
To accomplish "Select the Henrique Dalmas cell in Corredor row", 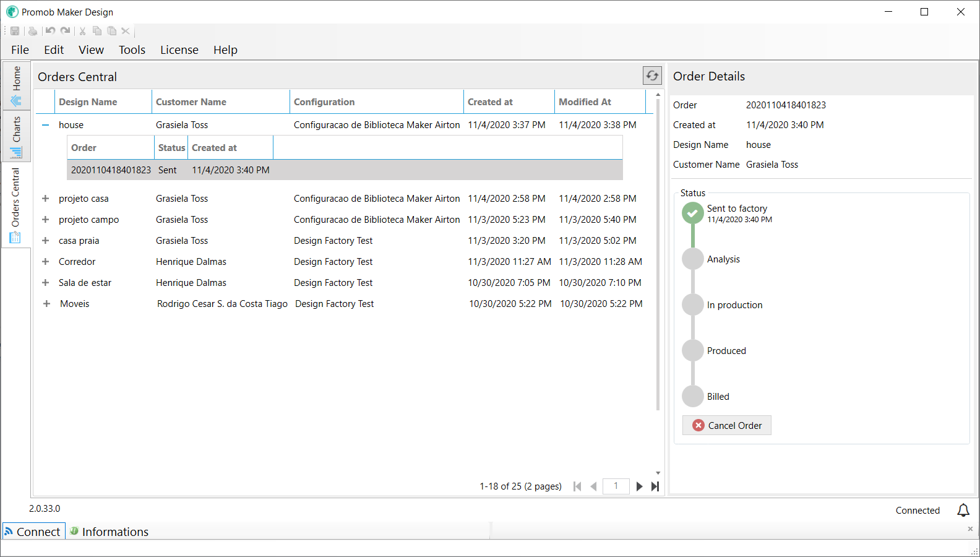I will click(191, 262).
